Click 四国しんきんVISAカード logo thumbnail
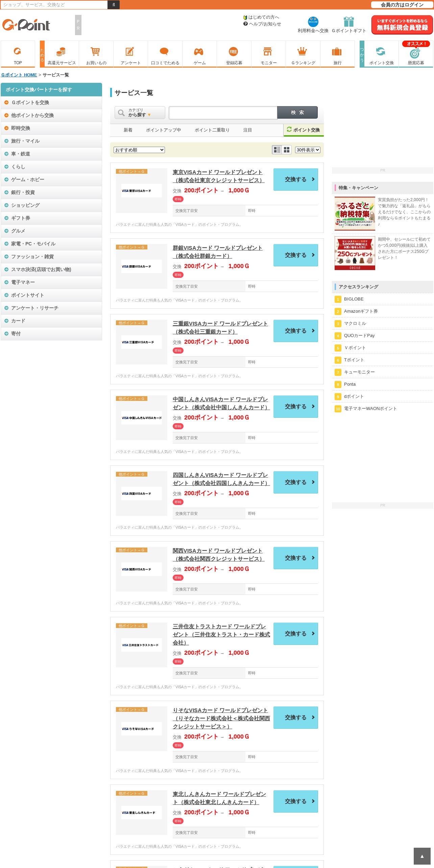This screenshot has height=868, width=434. click(x=142, y=493)
